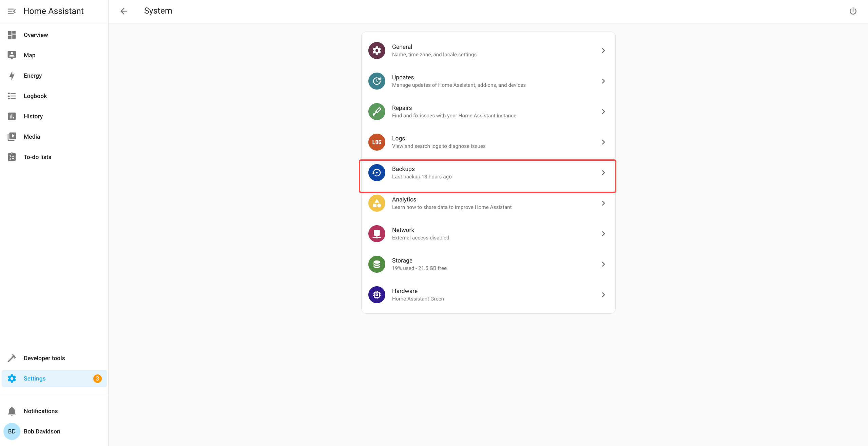
Task: Click the Energy lightning bolt icon
Action: 12,76
